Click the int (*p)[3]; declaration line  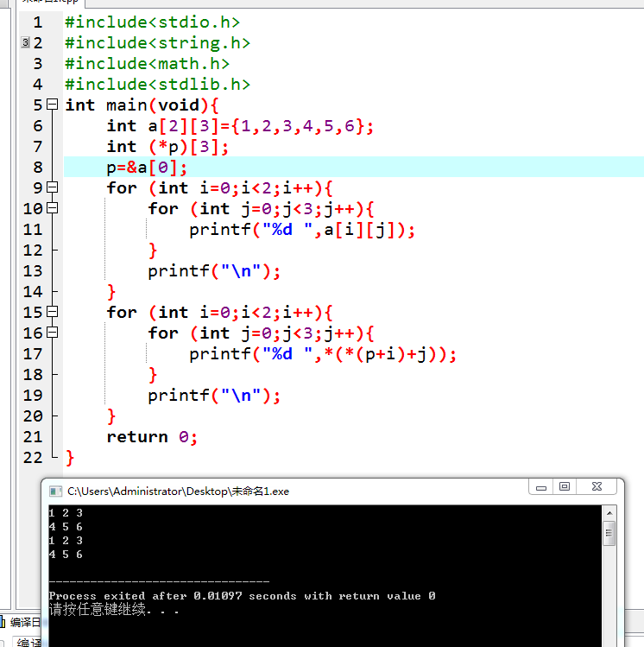167,147
